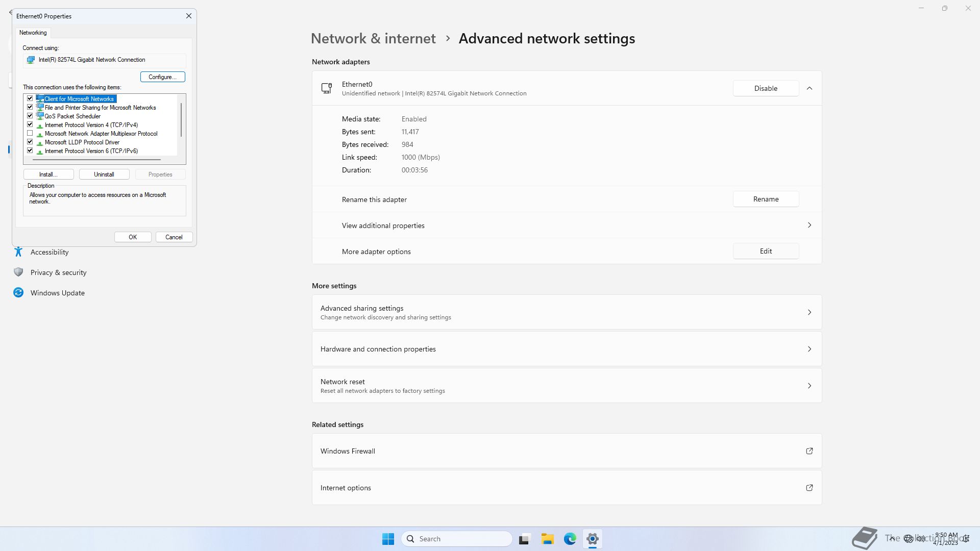This screenshot has height=551, width=980.
Task: Uncheck Microsoft LLDP Protocol Driver
Action: [30, 142]
